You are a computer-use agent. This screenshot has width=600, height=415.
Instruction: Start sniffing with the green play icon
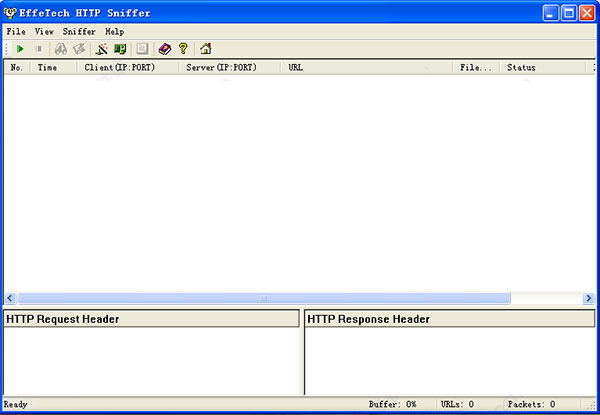tap(20, 49)
